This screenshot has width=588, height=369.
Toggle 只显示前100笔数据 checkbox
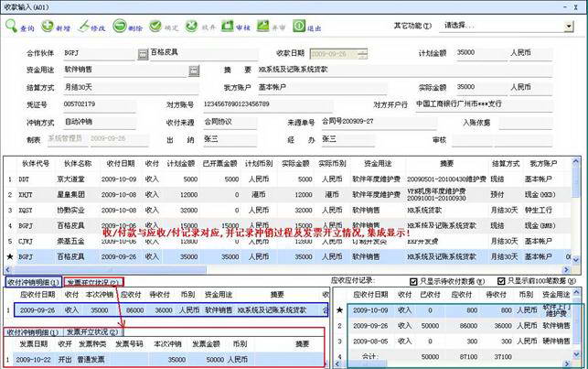coord(501,281)
